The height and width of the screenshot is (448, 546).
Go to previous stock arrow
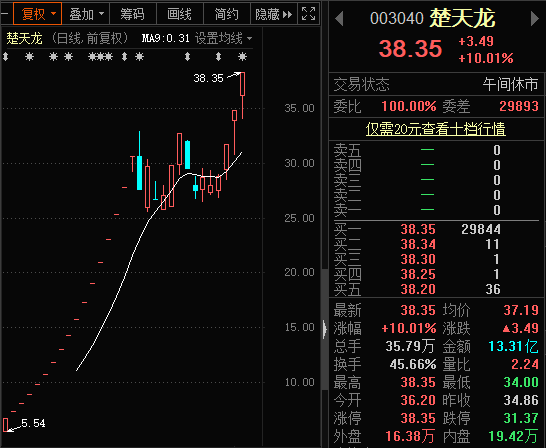tap(339, 18)
